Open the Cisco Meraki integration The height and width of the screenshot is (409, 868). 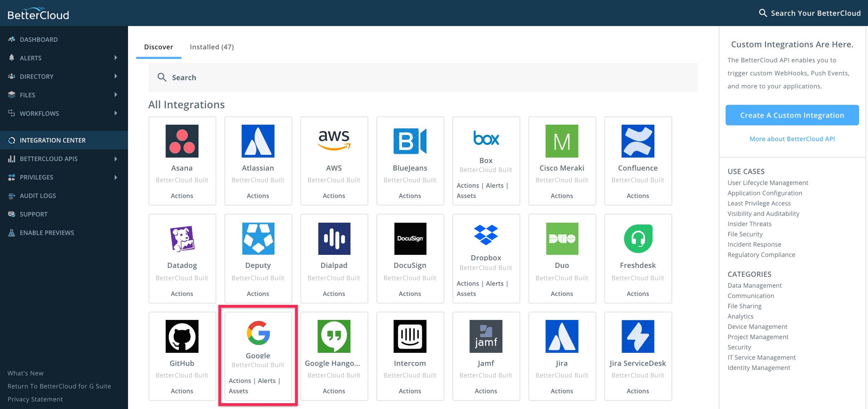pos(562,161)
